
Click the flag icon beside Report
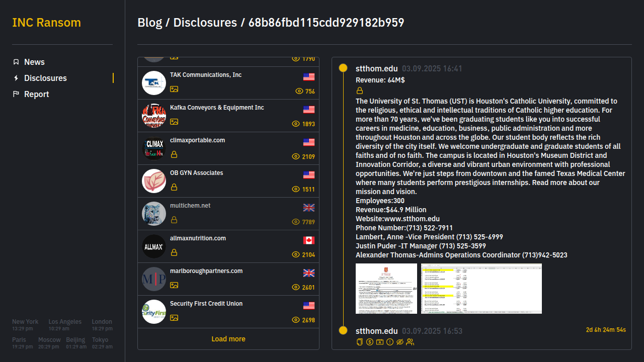pos(16,94)
